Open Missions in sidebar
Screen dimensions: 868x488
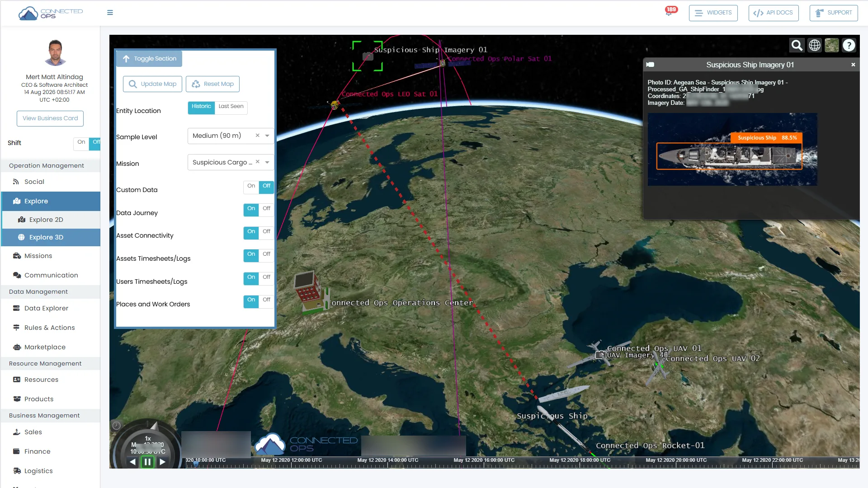click(51, 256)
